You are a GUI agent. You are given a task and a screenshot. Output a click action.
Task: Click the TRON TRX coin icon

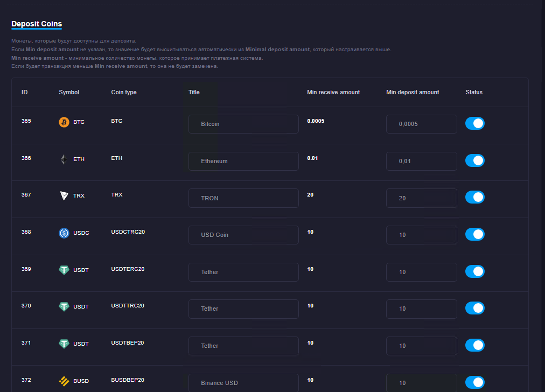click(64, 196)
